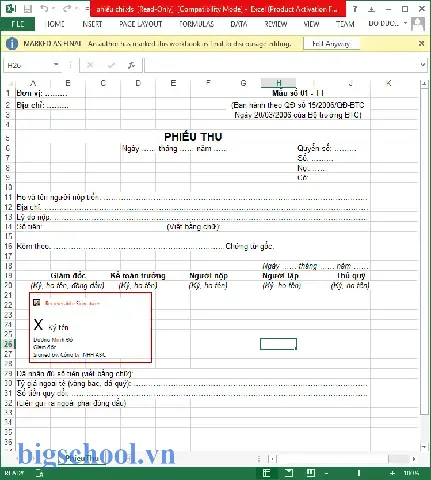The height and width of the screenshot is (480, 431).
Task: Select column A header
Action: pos(33,83)
